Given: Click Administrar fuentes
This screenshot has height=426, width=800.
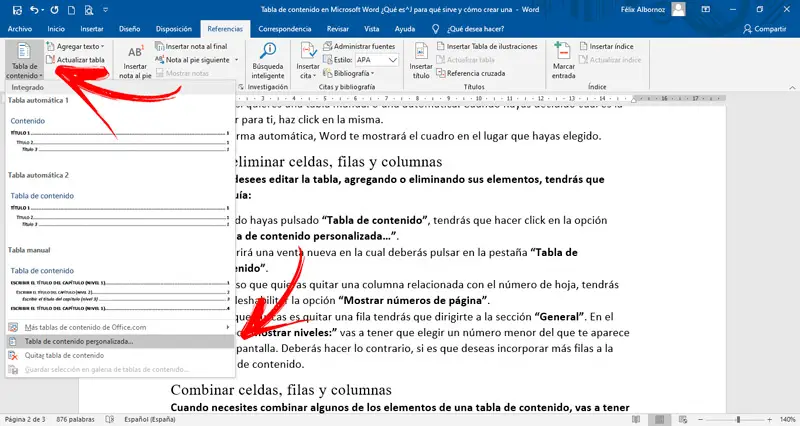Looking at the screenshot, I should (359, 46).
